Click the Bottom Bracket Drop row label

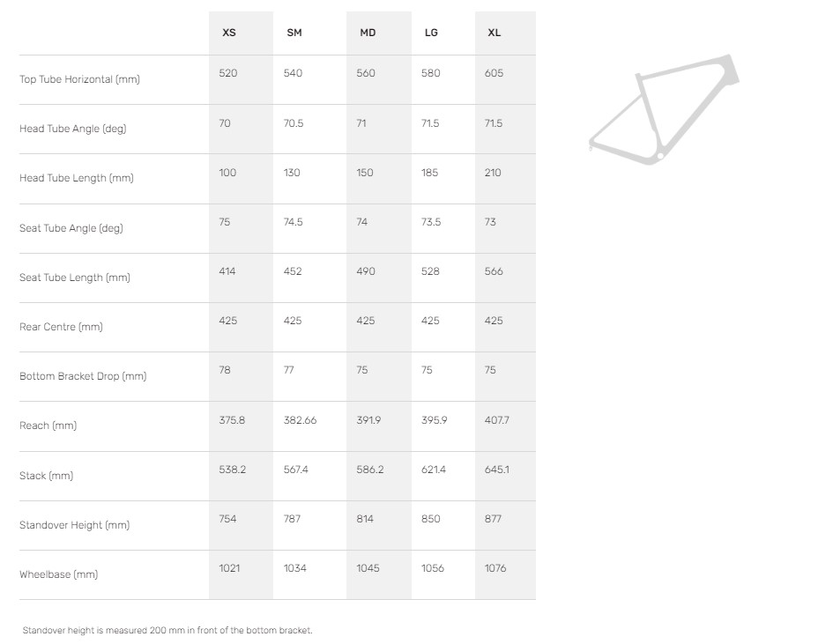83,376
